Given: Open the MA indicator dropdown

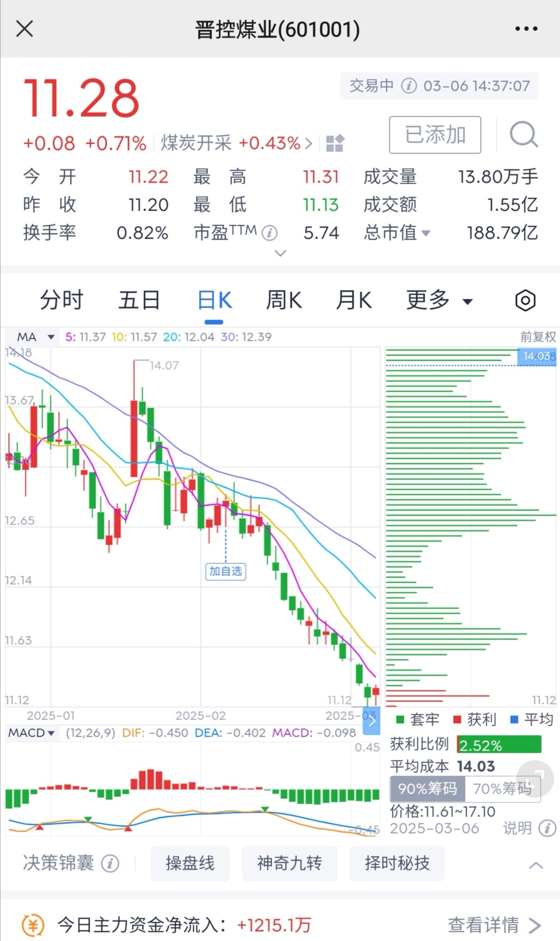Looking at the screenshot, I should pos(35,337).
